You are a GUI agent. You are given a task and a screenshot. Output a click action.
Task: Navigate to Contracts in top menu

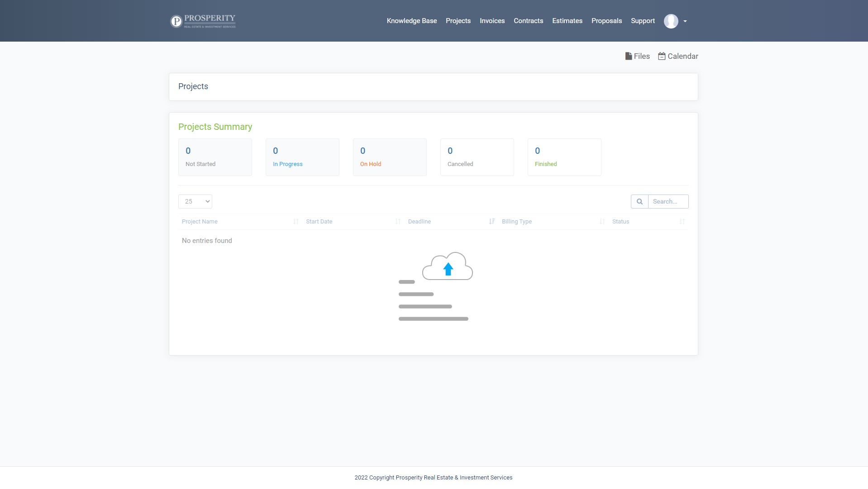528,21
